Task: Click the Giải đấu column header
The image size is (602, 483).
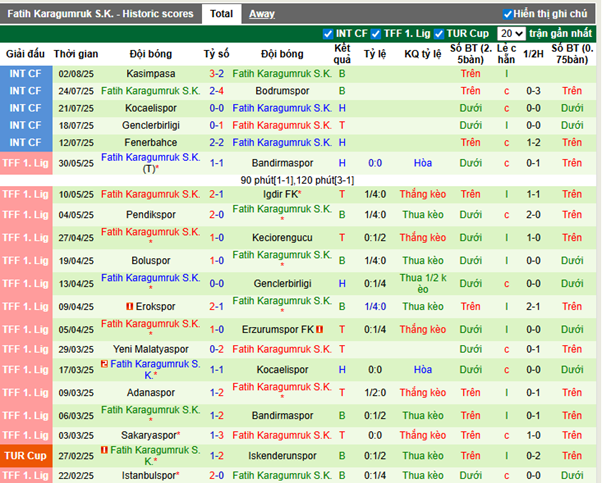Action: 25,54
